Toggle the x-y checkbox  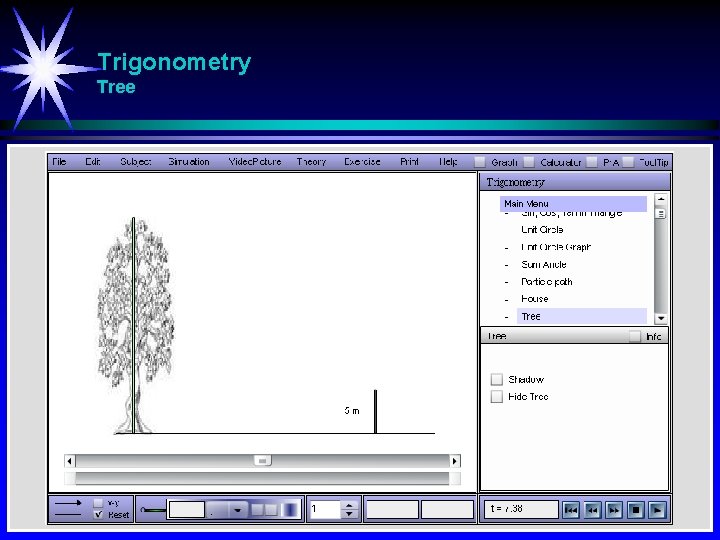pyautogui.click(x=98, y=503)
